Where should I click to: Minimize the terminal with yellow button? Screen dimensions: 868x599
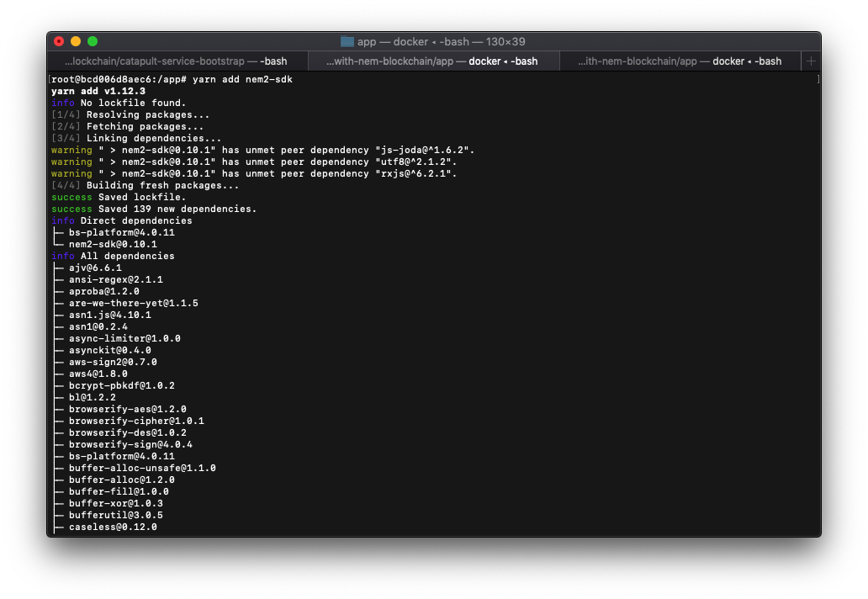(x=76, y=41)
